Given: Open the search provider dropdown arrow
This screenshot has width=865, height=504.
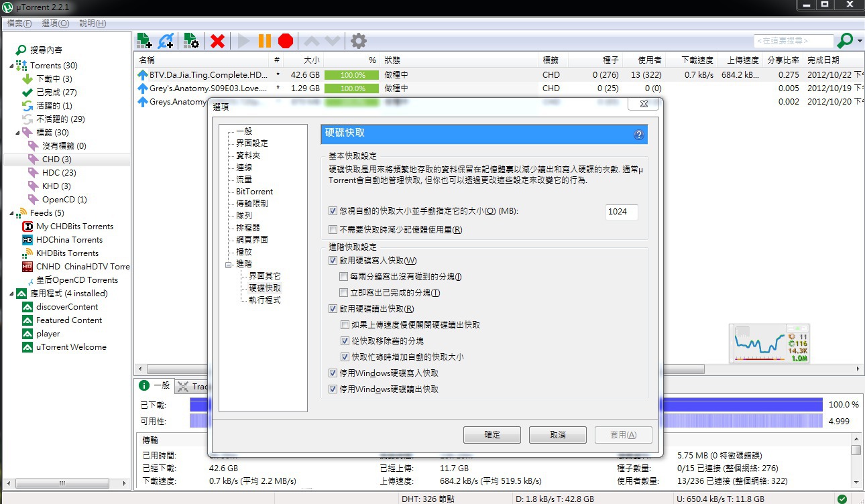Looking at the screenshot, I should (859, 41).
